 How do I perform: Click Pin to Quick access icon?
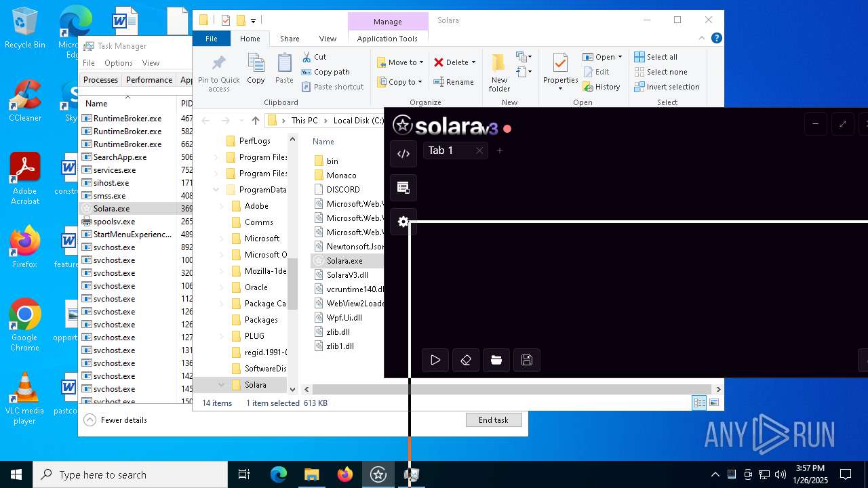(x=218, y=73)
